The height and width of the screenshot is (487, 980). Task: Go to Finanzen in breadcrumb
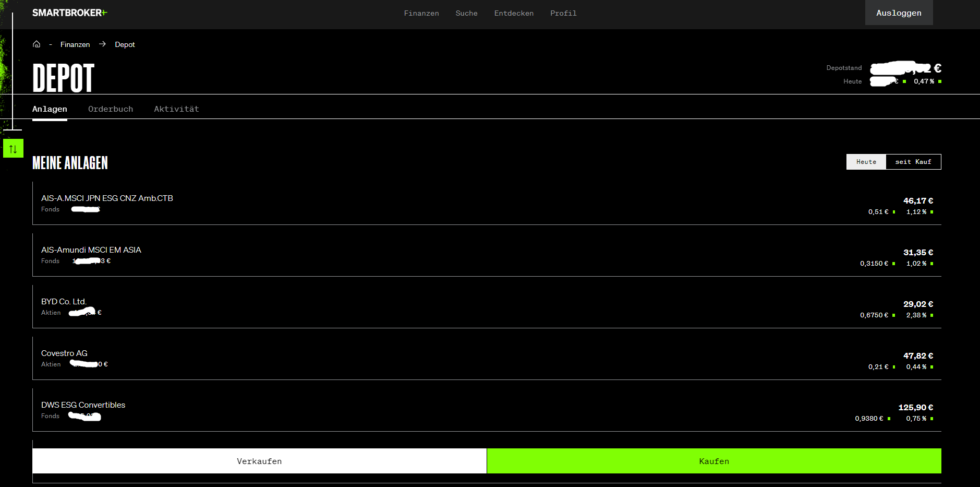pos(75,44)
